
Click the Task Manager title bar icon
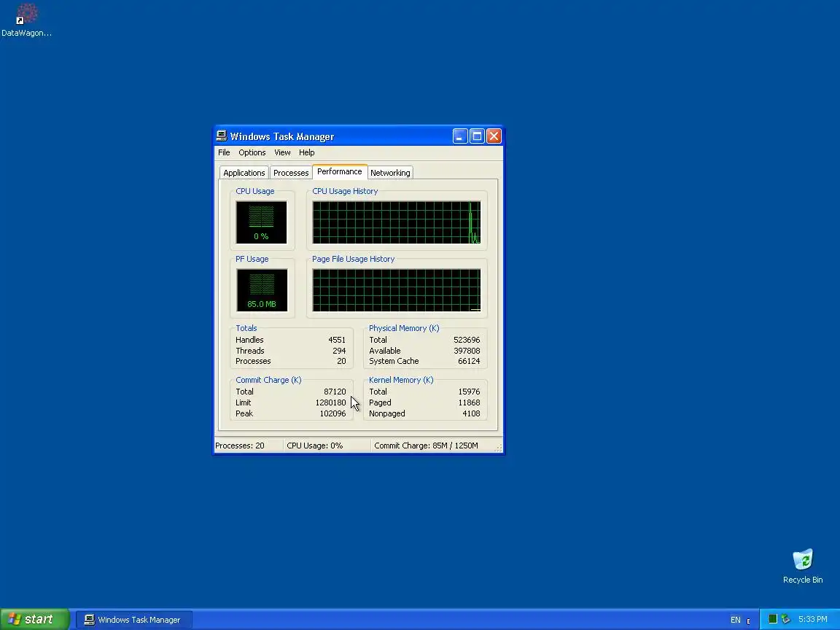pyautogui.click(x=221, y=136)
